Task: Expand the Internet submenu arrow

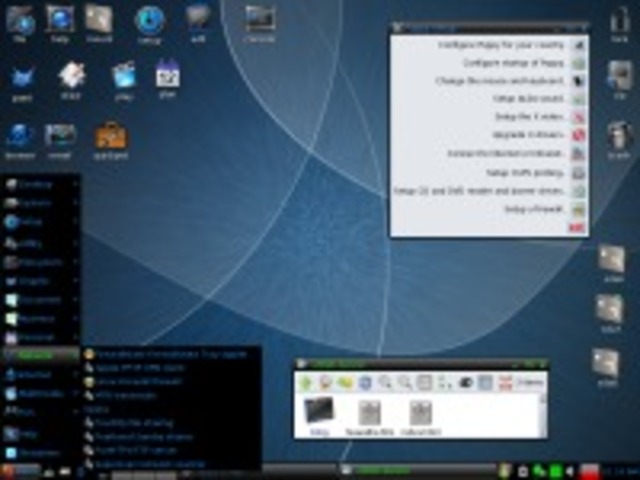Action: pyautogui.click(x=76, y=374)
